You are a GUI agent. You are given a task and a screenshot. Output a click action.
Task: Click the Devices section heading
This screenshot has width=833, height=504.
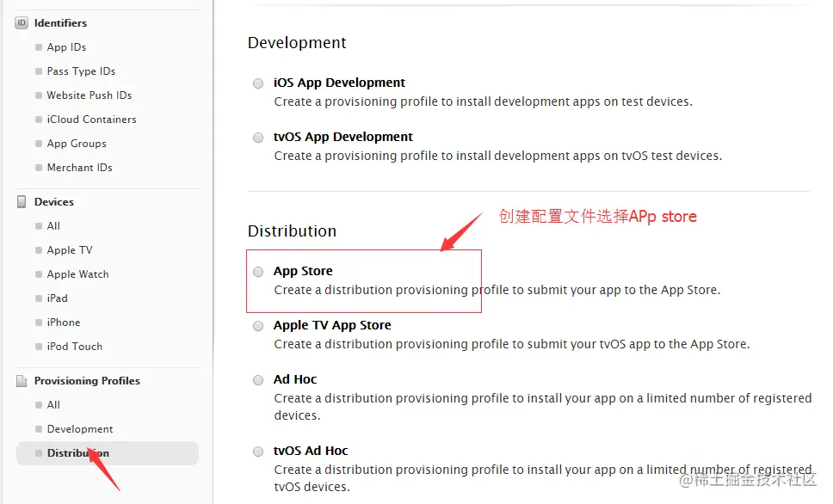54,202
